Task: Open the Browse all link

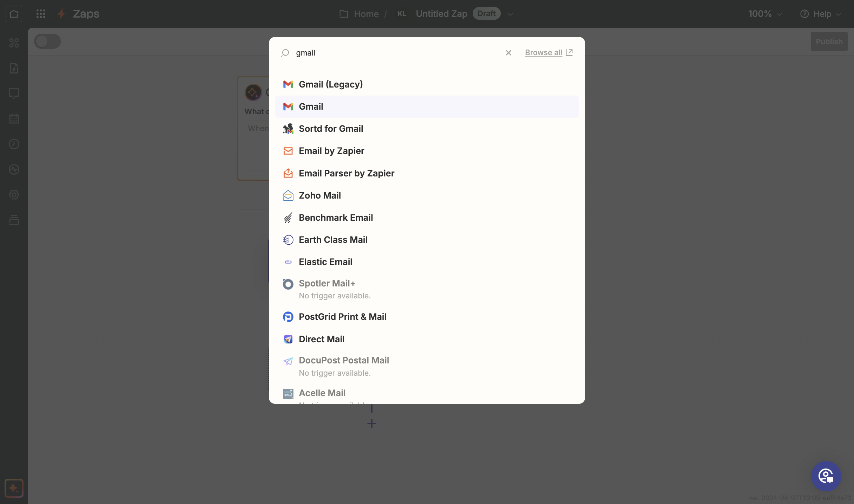Action: point(549,53)
